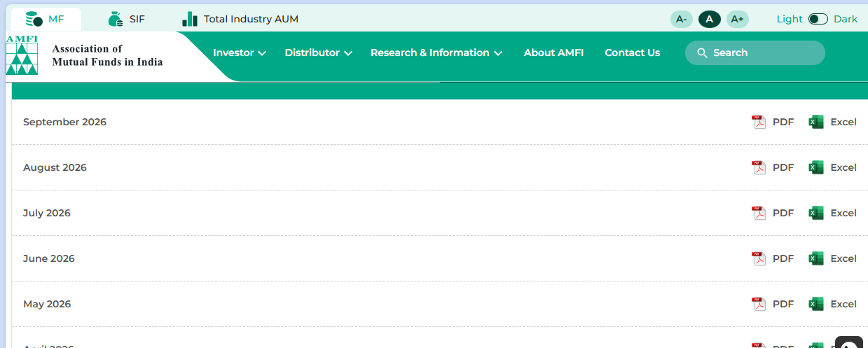This screenshot has width=868, height=348.
Task: Expand the Distributor menu
Action: point(318,53)
